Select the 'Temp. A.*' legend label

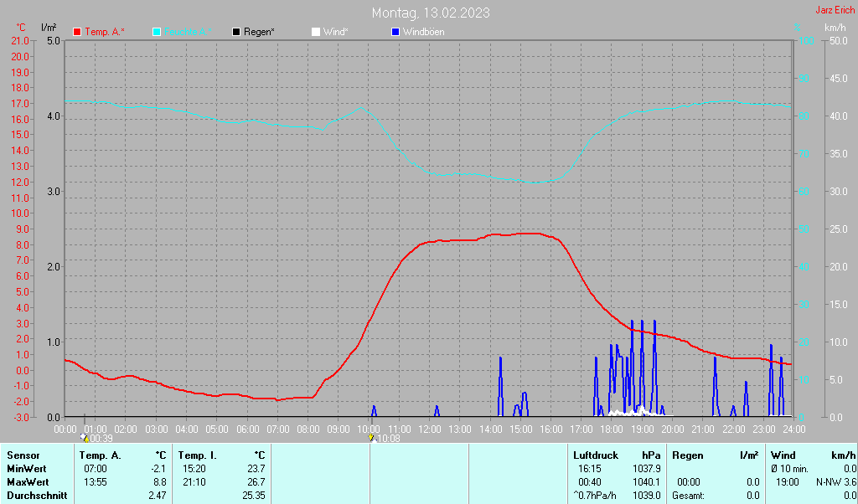coord(105,33)
